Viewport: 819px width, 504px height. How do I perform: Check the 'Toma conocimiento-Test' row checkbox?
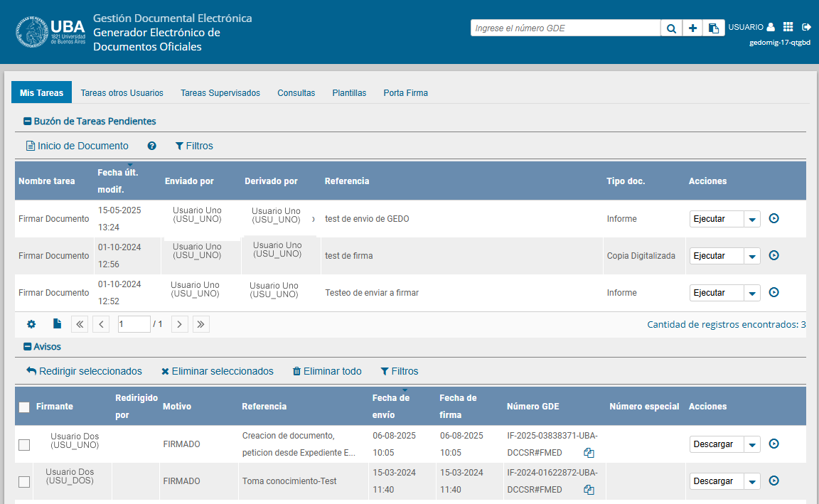pos(24,481)
